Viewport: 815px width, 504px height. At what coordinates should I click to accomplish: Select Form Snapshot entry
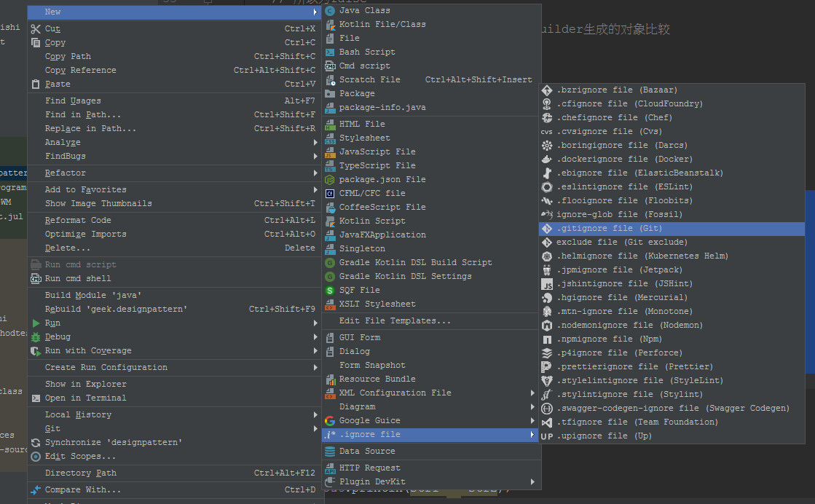431,366
